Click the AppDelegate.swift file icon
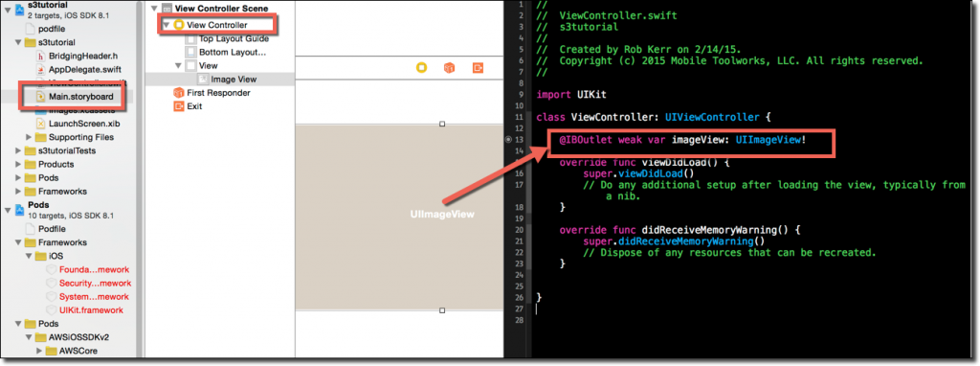The height and width of the screenshot is (366, 980). point(41,69)
